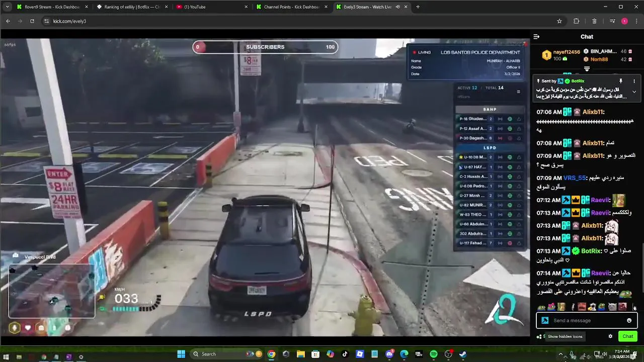644x362 pixels.
Task: View site information icon in address bar
Action: pyautogui.click(x=46, y=21)
